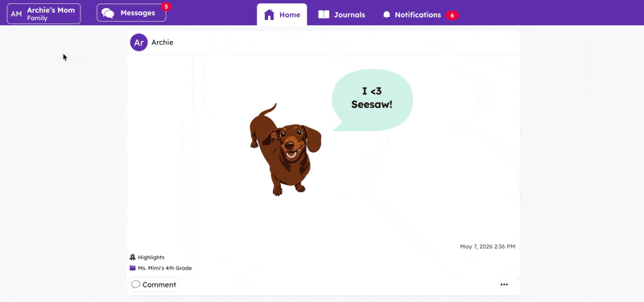Click the Messages chat bubbles icon
This screenshot has height=302, width=644.
click(x=108, y=13)
